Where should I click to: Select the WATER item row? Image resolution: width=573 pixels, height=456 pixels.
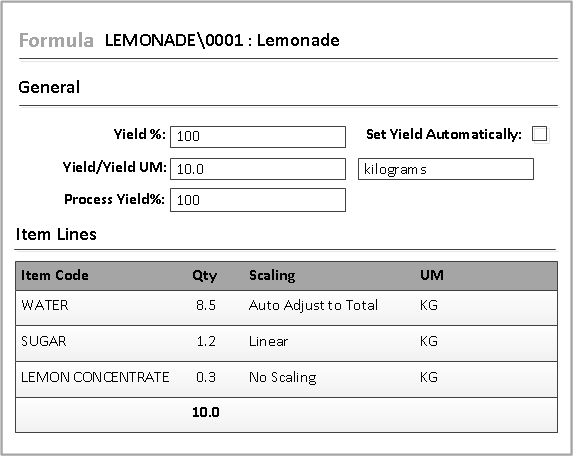[x=286, y=308]
